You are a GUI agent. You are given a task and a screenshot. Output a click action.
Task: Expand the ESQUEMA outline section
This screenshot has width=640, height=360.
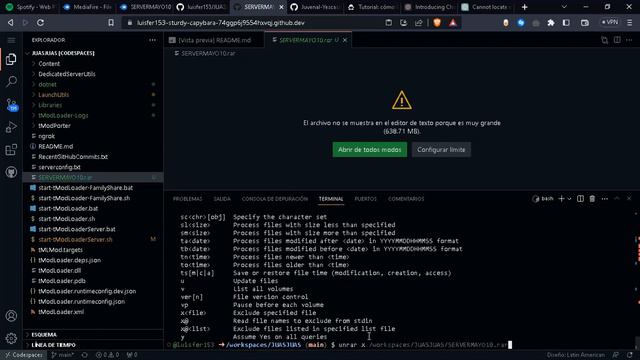(44, 335)
